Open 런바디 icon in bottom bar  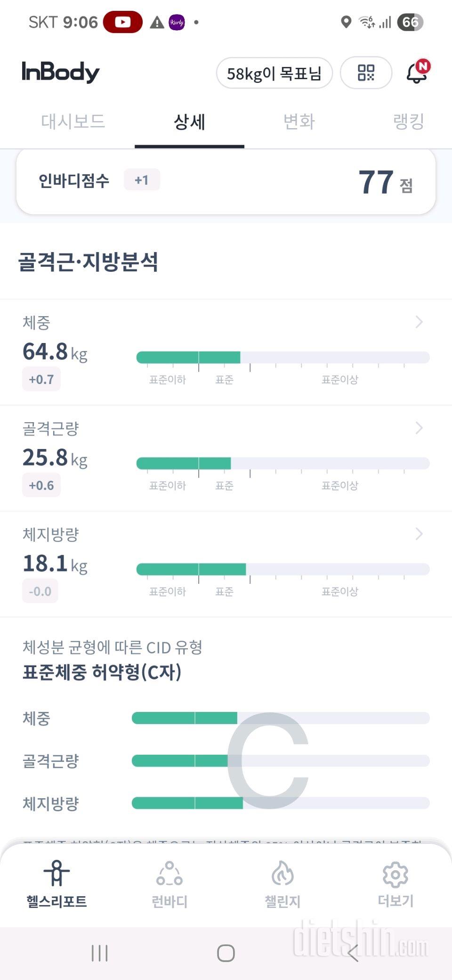point(169,873)
